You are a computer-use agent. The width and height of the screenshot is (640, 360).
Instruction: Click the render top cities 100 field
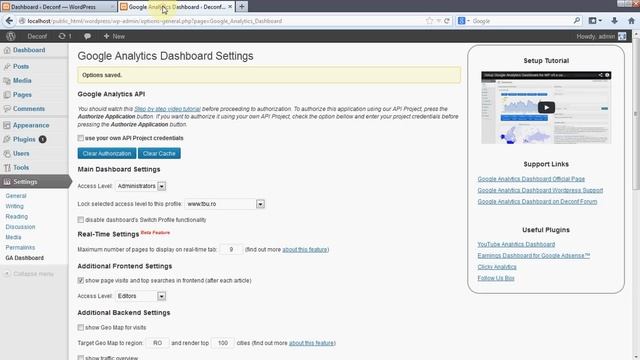coord(223,343)
